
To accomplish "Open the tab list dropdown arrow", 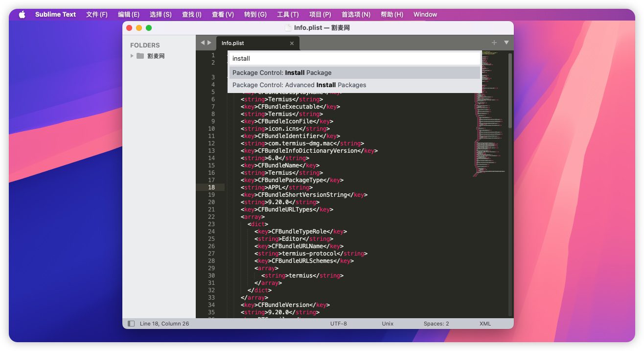I will pyautogui.click(x=506, y=43).
